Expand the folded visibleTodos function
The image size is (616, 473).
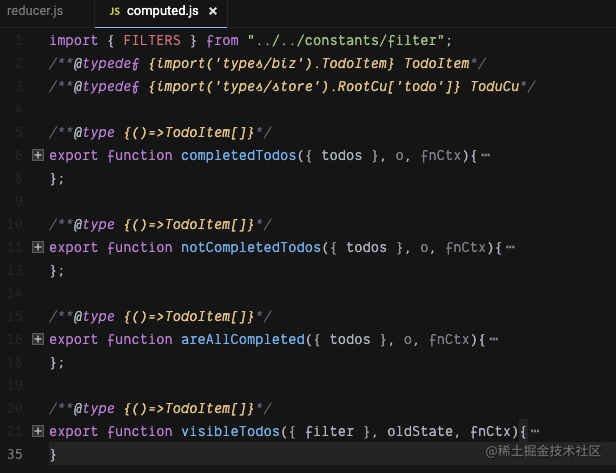click(38, 431)
